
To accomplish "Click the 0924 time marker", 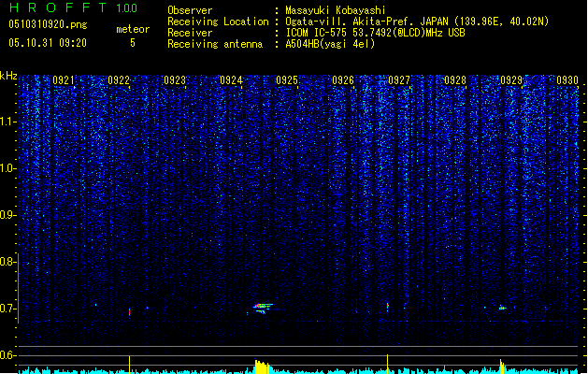I will click(x=231, y=80).
